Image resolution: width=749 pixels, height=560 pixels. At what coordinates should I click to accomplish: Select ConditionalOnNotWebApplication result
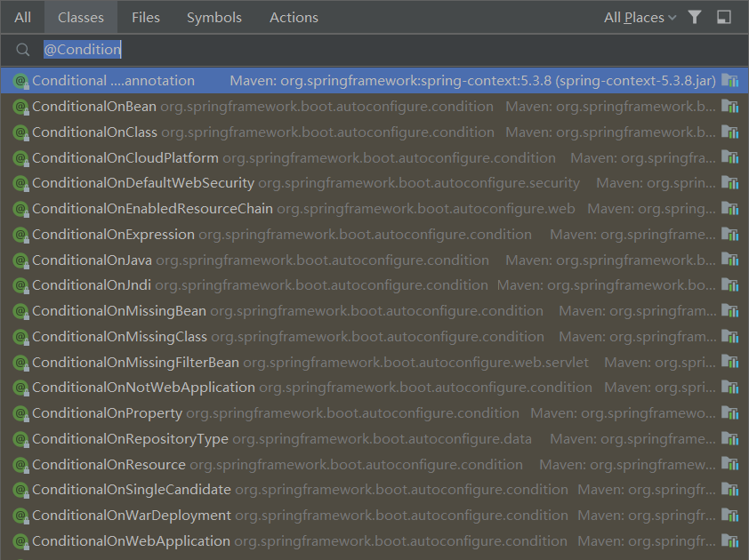click(374, 388)
